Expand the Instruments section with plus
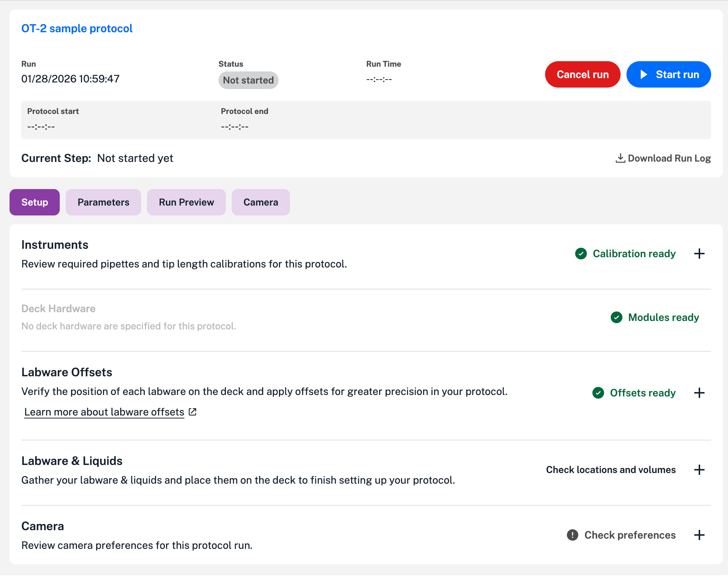The height and width of the screenshot is (576, 728). (x=699, y=254)
